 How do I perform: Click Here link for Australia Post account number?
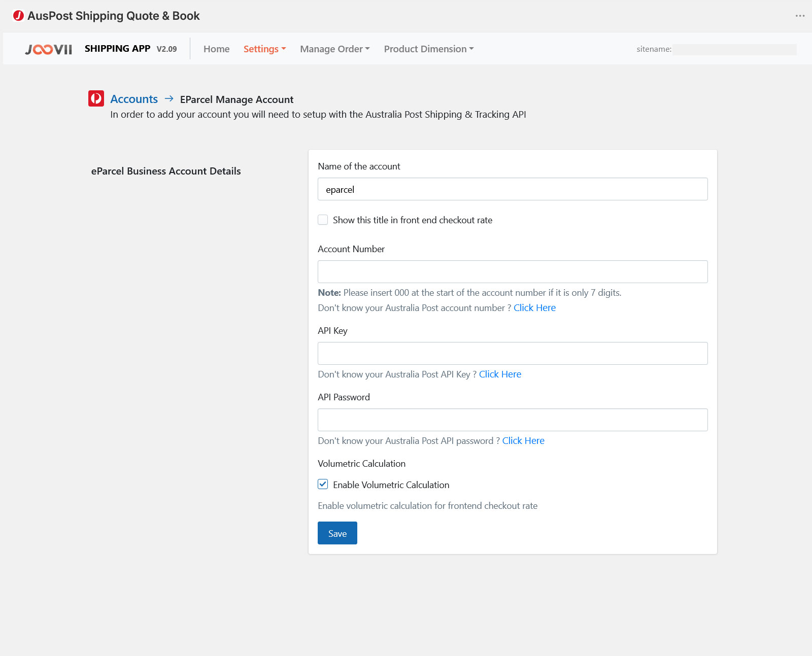534,308
